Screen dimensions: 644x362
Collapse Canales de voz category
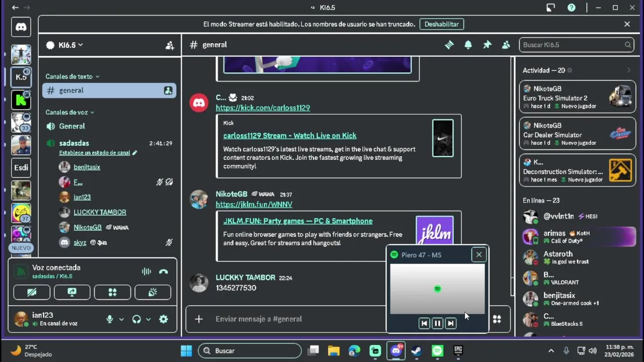tap(69, 112)
